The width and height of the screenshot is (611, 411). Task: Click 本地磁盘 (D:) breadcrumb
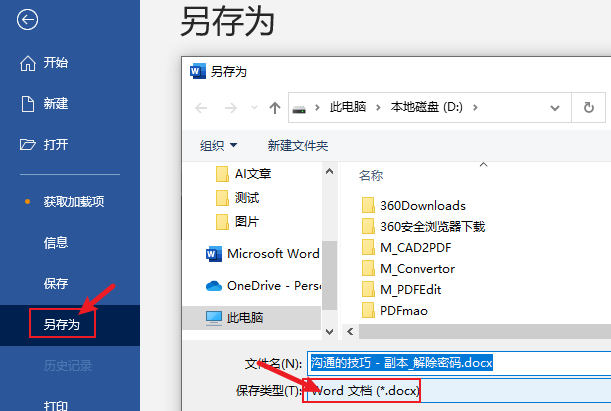pos(426,107)
